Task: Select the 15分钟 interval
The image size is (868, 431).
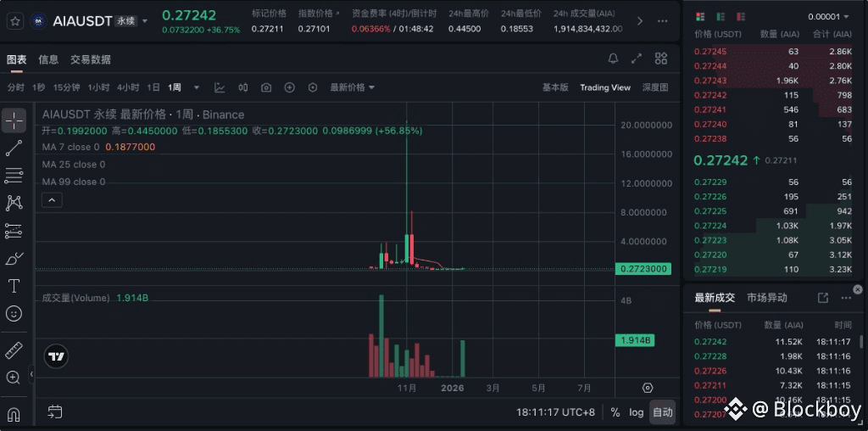Action: pos(66,87)
